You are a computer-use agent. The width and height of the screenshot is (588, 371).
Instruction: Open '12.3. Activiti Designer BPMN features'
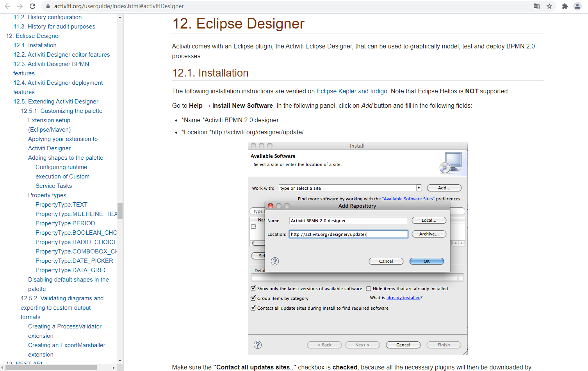[51, 69]
